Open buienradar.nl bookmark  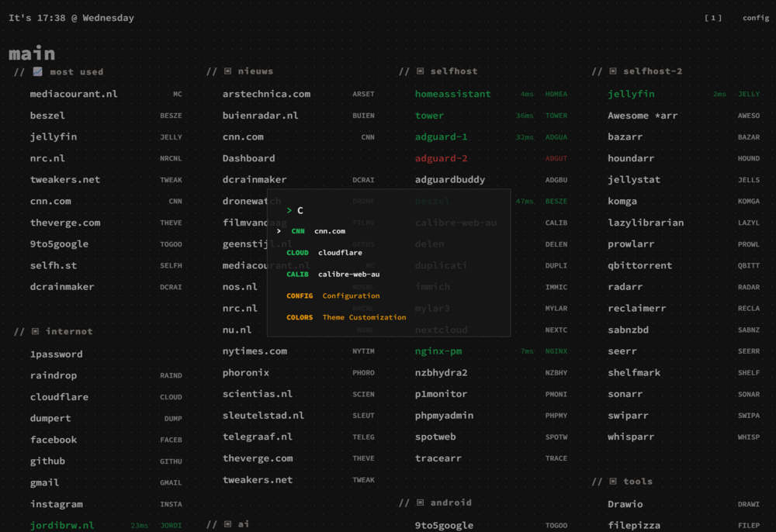coord(260,116)
